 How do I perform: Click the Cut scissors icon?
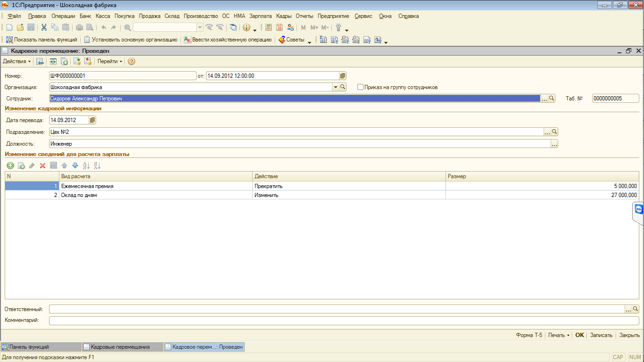point(44,27)
